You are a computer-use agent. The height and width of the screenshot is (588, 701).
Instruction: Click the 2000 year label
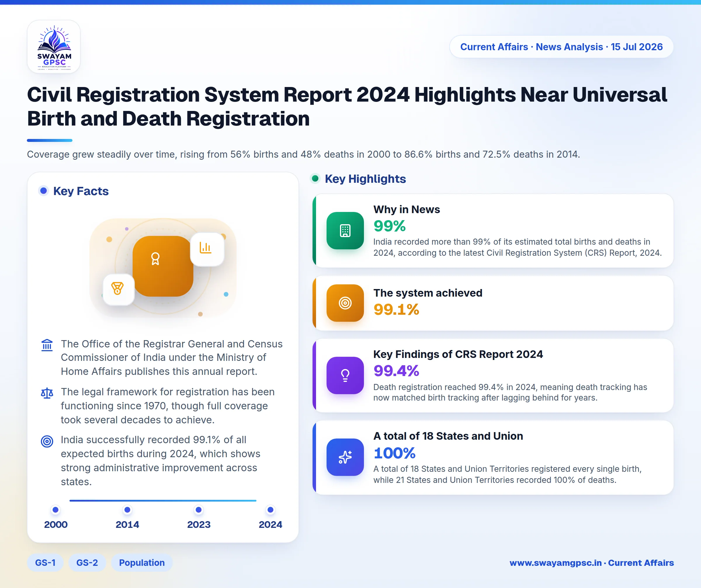(x=56, y=525)
